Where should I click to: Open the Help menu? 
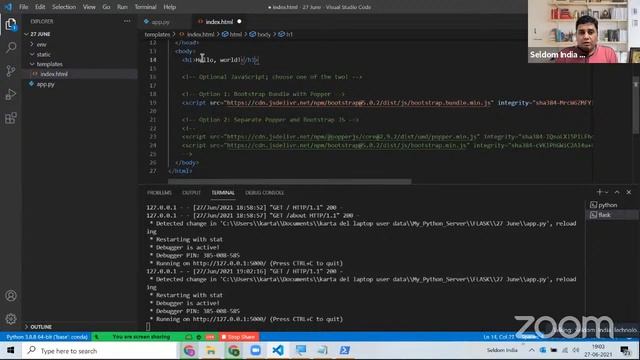point(169,7)
